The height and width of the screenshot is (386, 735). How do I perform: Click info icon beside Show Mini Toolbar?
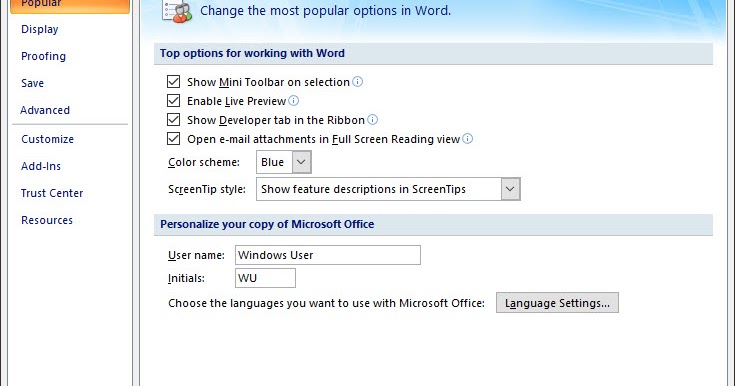coord(357,82)
